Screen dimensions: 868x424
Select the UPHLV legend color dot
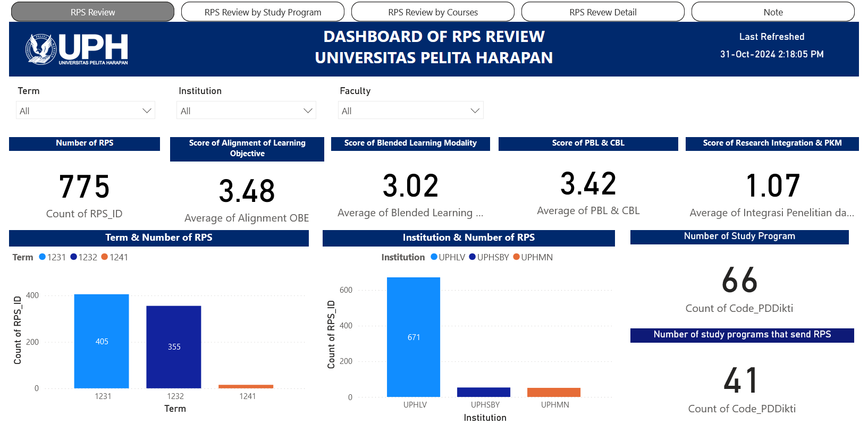pyautogui.click(x=434, y=257)
